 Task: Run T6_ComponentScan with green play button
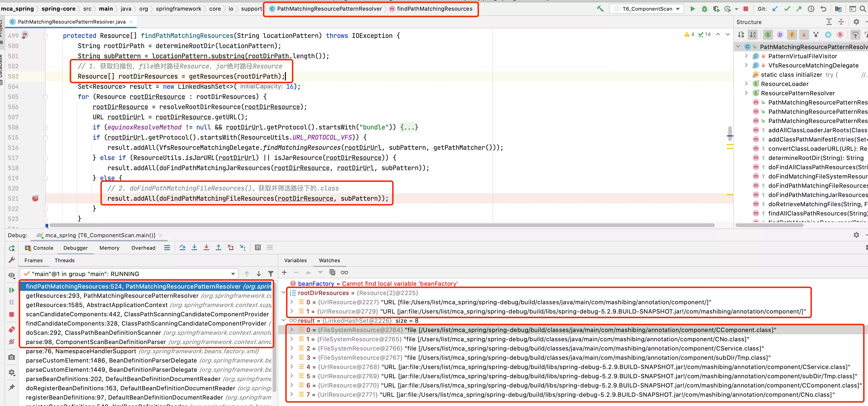[x=693, y=9]
